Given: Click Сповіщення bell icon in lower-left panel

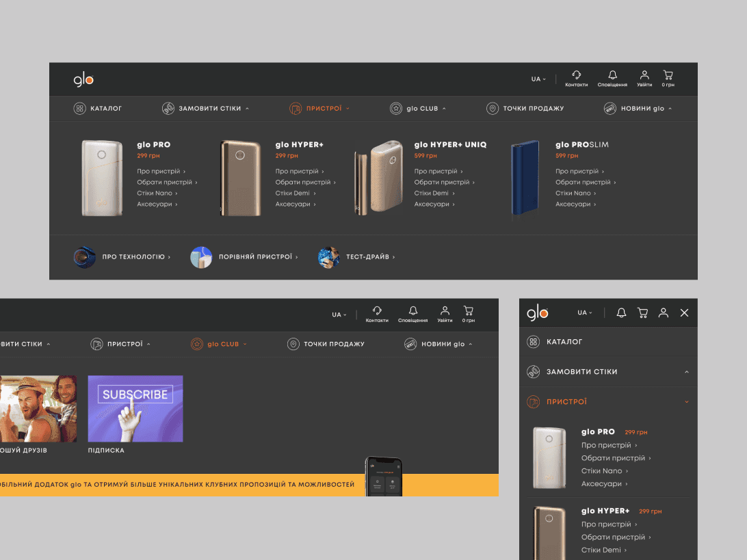Looking at the screenshot, I should point(413,310).
